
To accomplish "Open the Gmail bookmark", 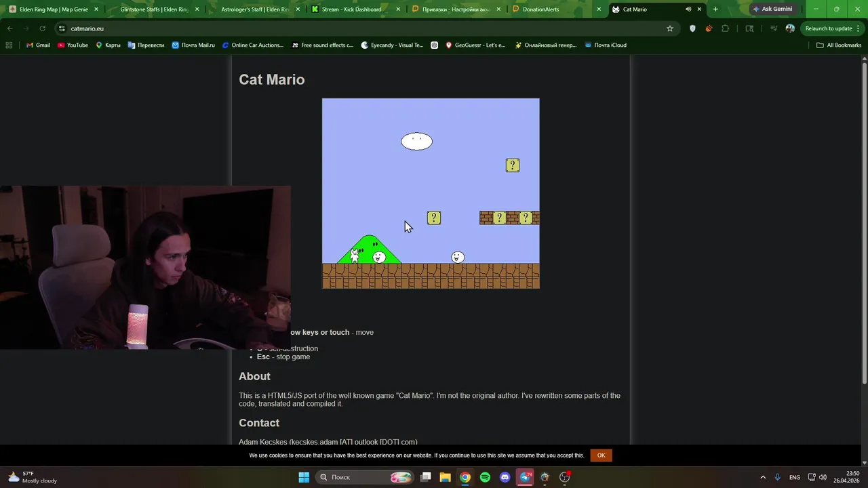I will click(38, 45).
